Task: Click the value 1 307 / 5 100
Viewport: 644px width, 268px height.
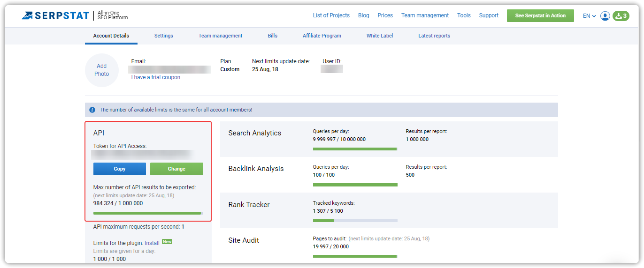Action: pos(328,211)
